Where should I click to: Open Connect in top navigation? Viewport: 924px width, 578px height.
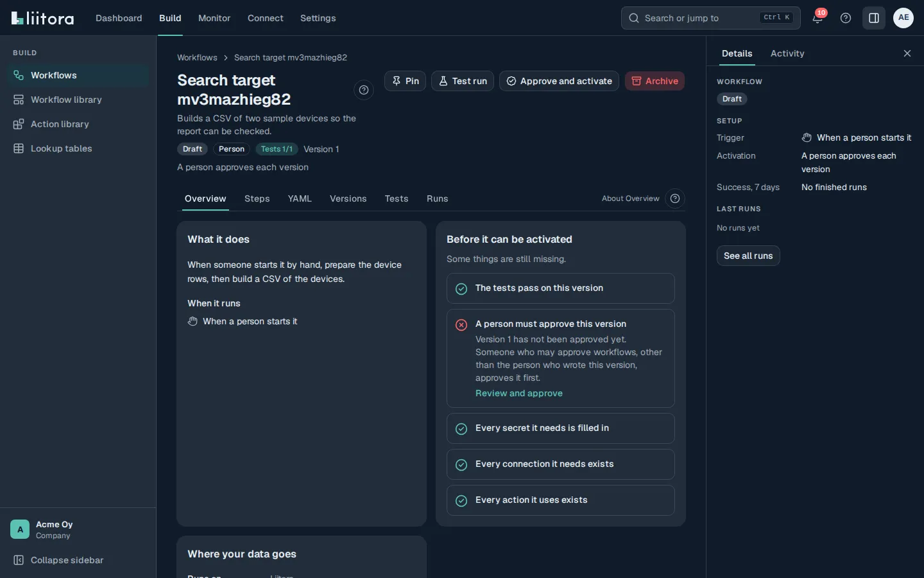266,18
